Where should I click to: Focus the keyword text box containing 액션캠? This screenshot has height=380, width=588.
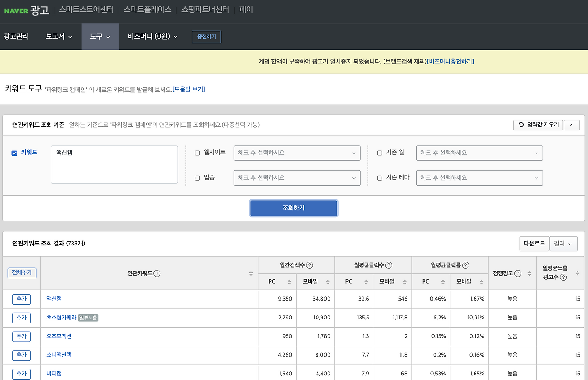[114, 164]
